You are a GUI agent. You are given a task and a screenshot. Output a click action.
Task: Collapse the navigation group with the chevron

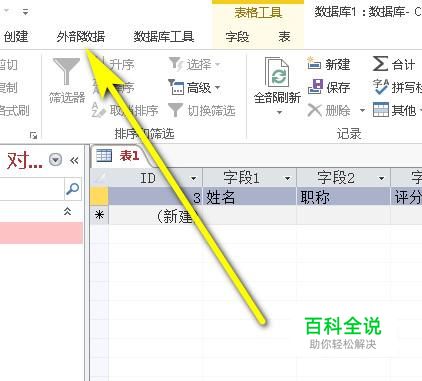(68, 211)
